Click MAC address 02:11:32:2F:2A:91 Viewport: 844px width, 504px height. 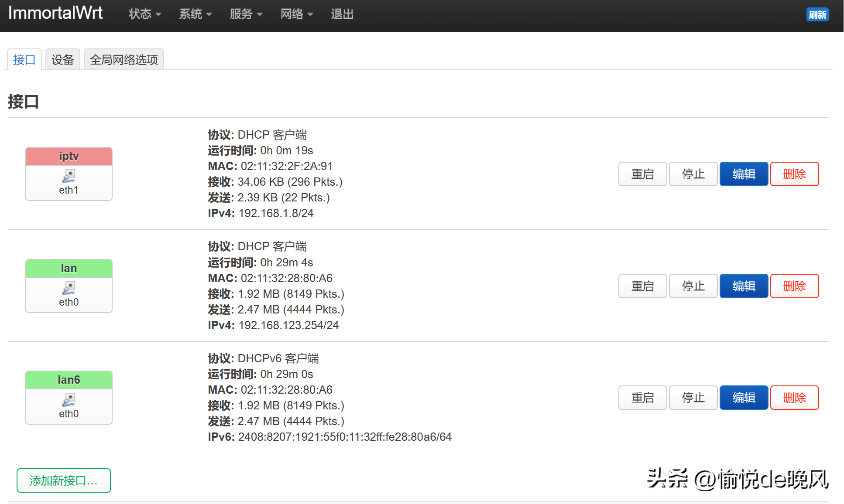pos(287,166)
